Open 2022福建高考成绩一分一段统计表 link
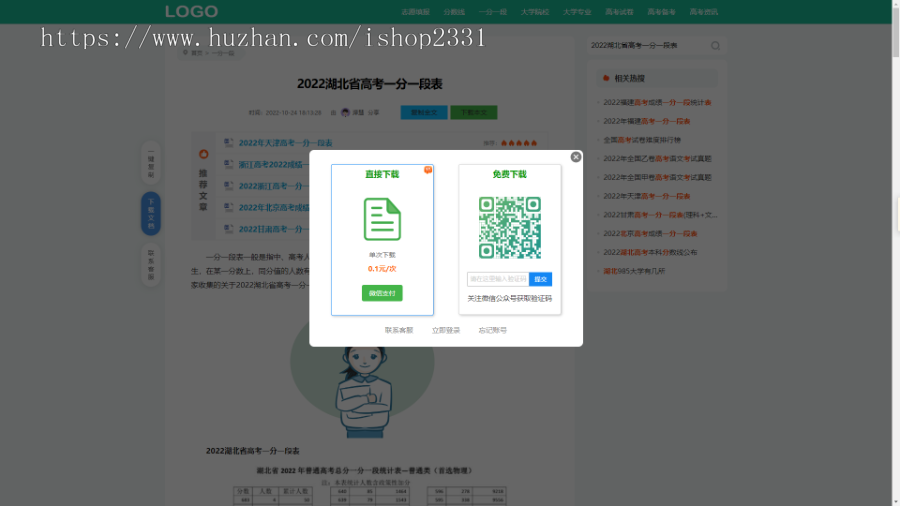 point(657,102)
